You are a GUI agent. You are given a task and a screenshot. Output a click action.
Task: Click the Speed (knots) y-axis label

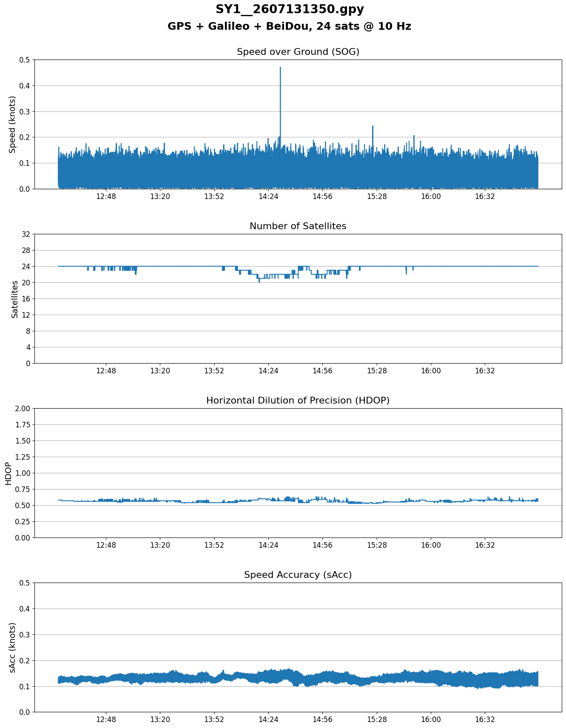[12, 124]
